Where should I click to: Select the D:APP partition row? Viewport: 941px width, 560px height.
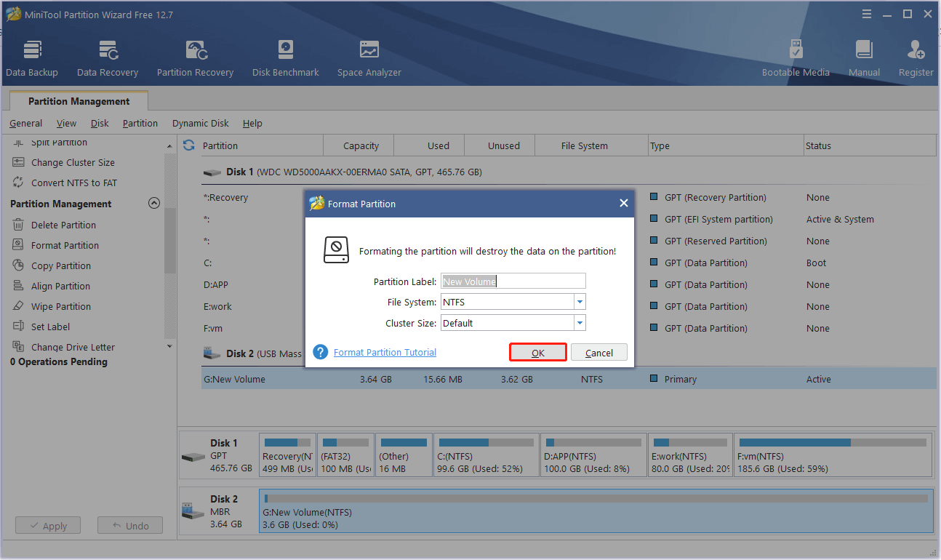pos(569,284)
